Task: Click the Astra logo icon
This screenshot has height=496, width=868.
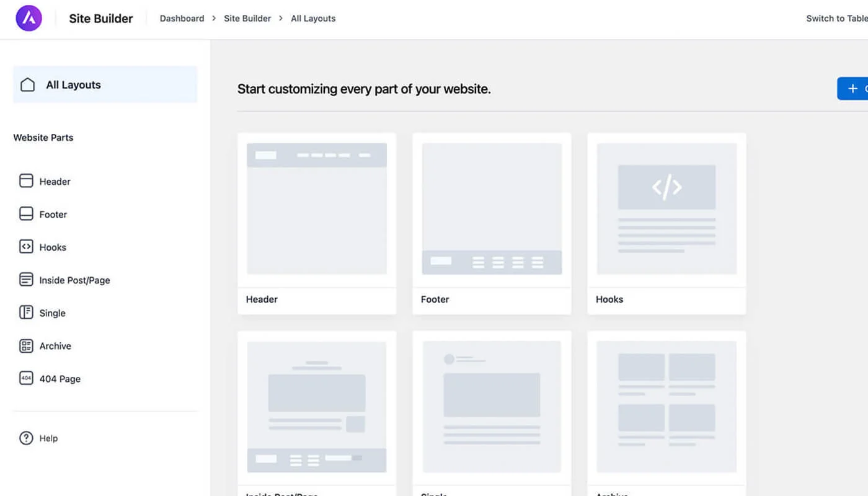Action: (x=29, y=19)
